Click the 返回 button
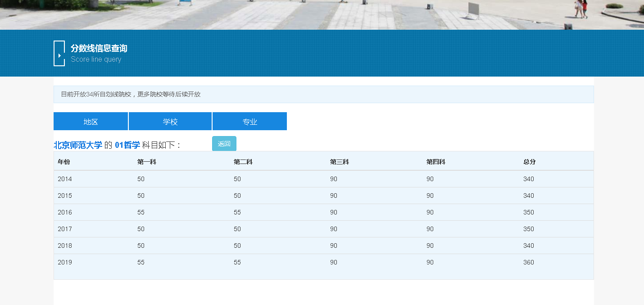 coord(224,144)
